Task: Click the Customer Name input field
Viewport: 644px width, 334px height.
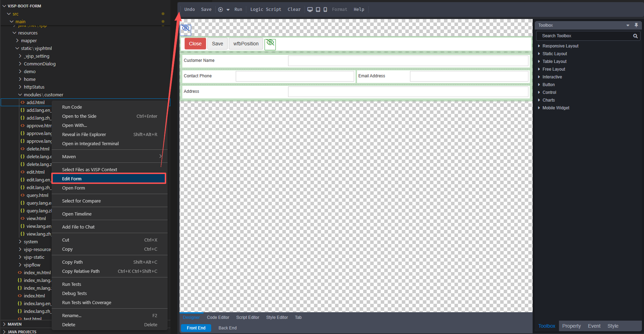Action: pyautogui.click(x=408, y=61)
